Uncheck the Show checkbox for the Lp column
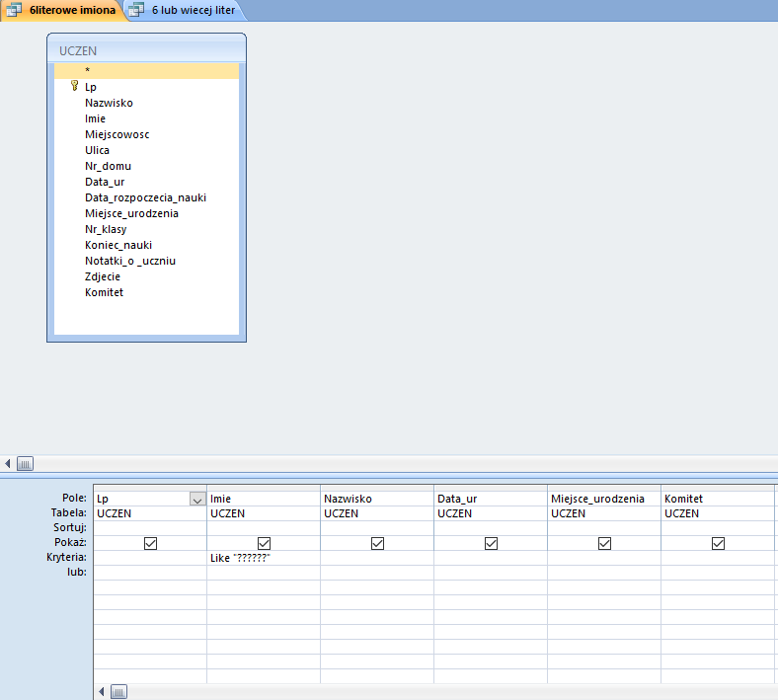 150,543
